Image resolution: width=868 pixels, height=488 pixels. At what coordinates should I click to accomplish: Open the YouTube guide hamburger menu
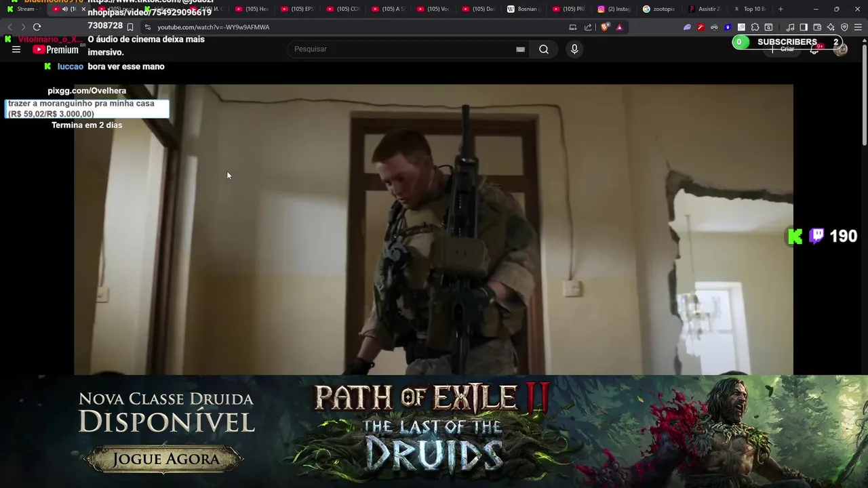(16, 49)
